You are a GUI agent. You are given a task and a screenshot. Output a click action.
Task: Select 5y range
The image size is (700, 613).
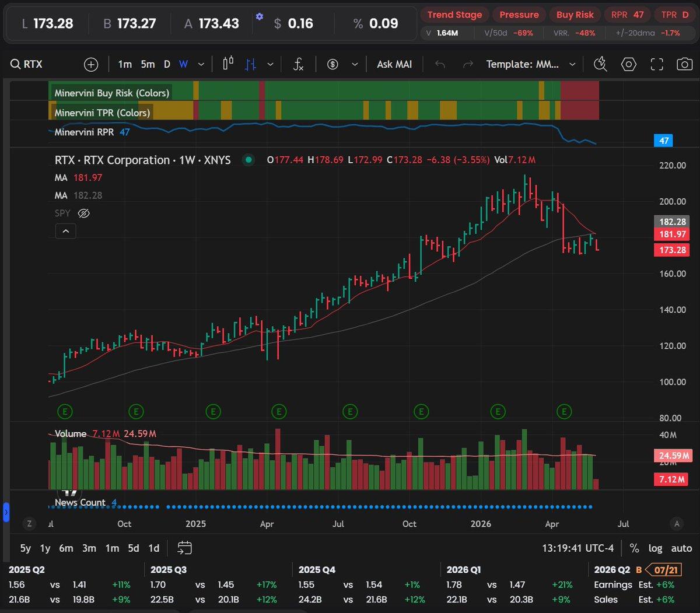pos(26,548)
